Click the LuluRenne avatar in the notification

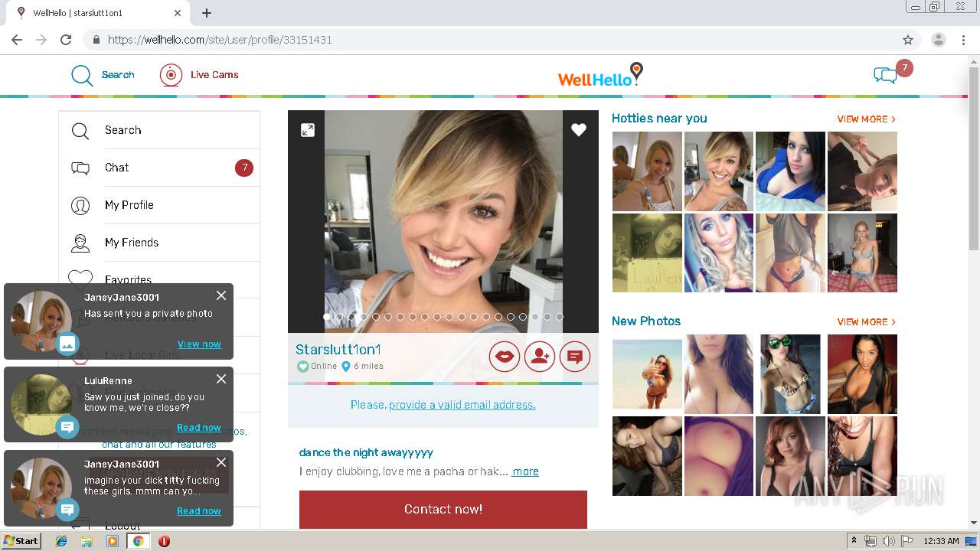tap(41, 405)
